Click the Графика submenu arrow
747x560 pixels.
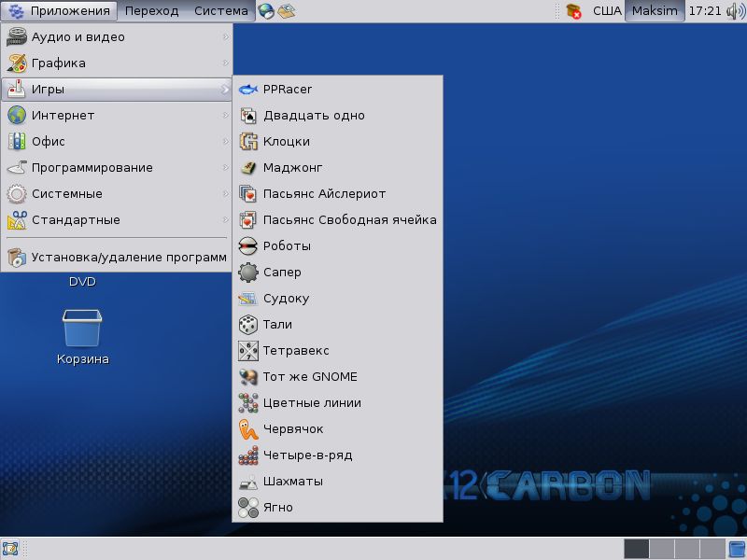click(225, 63)
